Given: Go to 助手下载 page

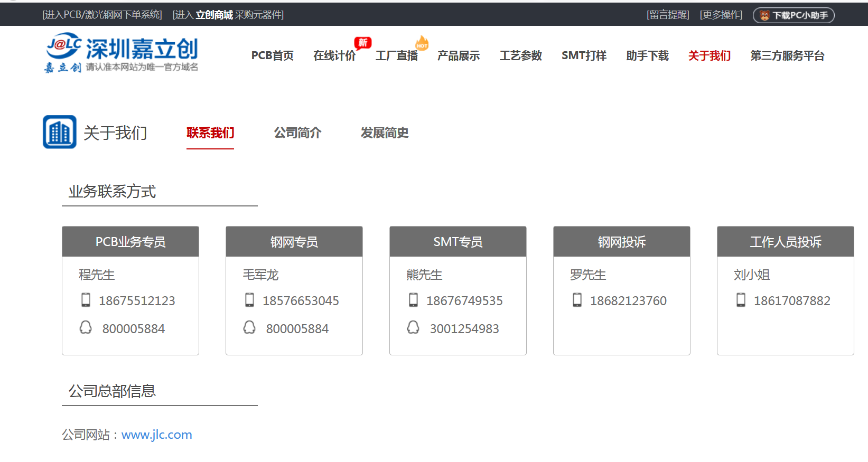Looking at the screenshot, I should (648, 55).
